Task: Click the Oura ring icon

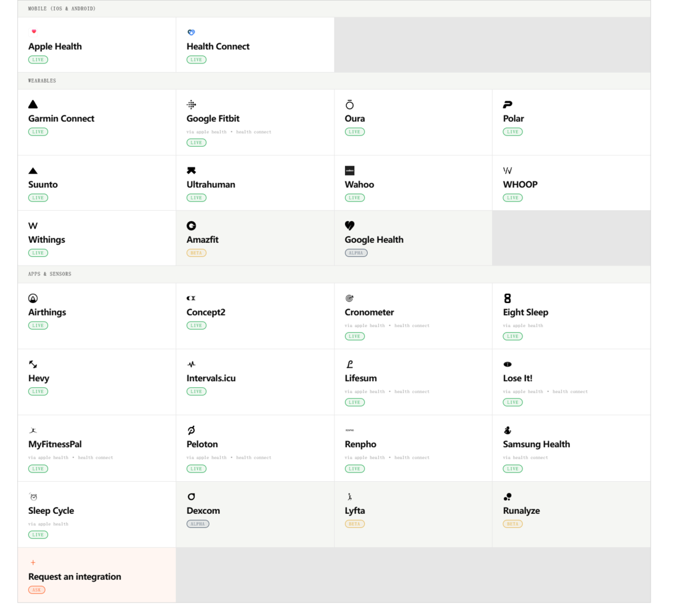Action: (x=349, y=105)
